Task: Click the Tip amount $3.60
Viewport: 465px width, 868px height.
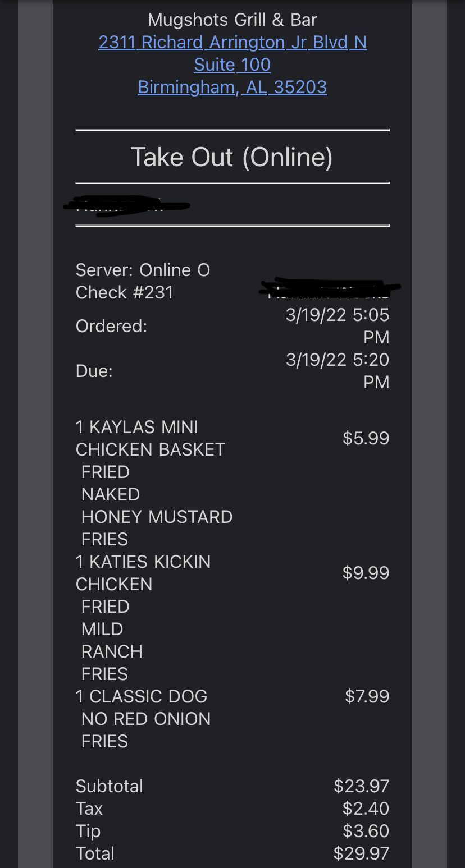Action: (x=366, y=831)
